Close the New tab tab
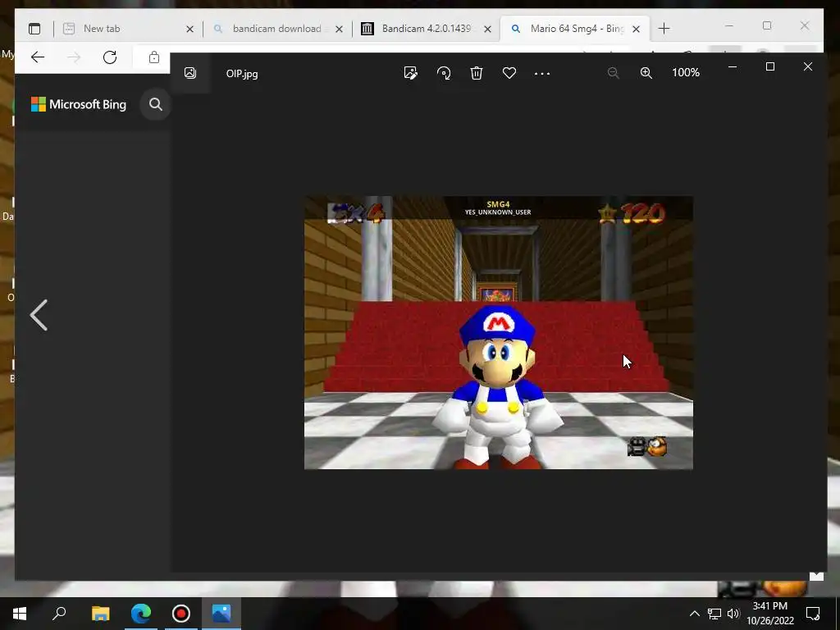This screenshot has height=630, width=840. 189,29
